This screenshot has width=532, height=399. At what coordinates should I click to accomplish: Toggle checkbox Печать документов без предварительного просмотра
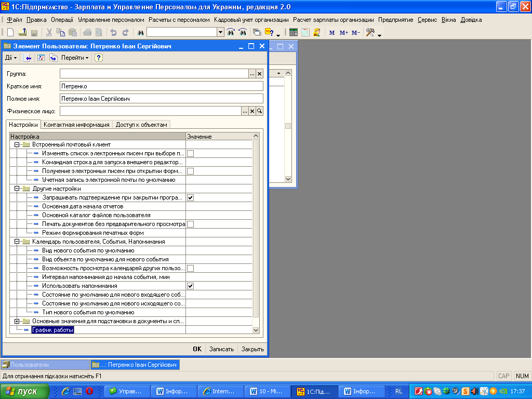coord(190,224)
